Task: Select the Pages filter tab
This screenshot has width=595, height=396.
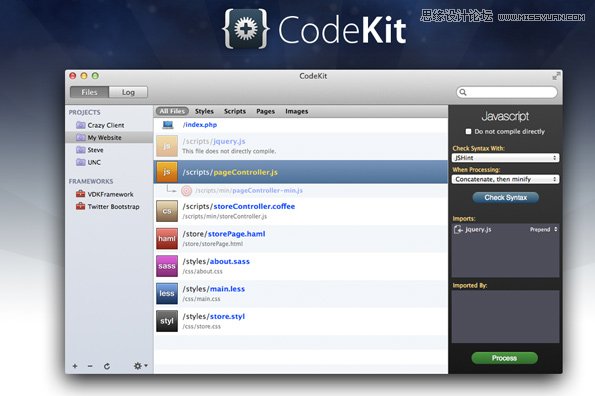Action: [265, 111]
